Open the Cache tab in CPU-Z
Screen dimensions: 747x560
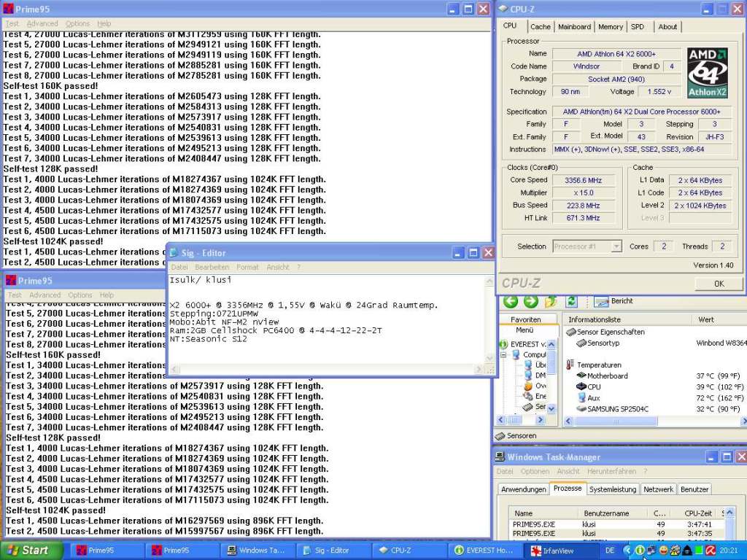click(x=541, y=27)
